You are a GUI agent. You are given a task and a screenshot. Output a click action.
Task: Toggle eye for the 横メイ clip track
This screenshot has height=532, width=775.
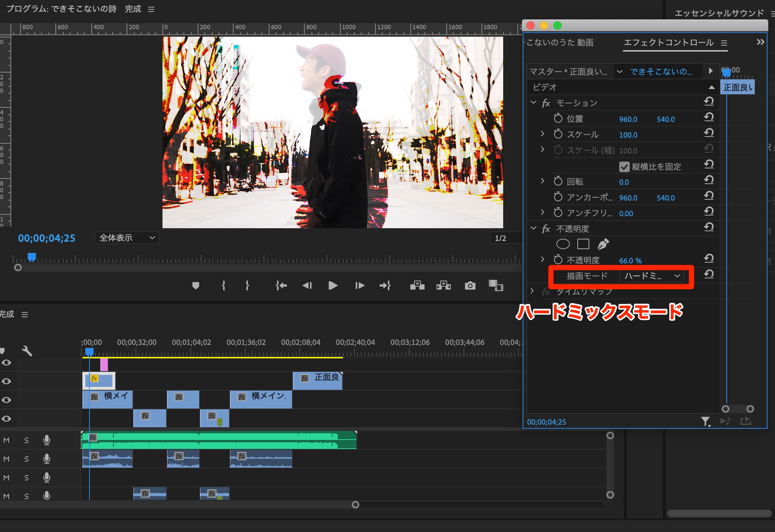pos(6,400)
